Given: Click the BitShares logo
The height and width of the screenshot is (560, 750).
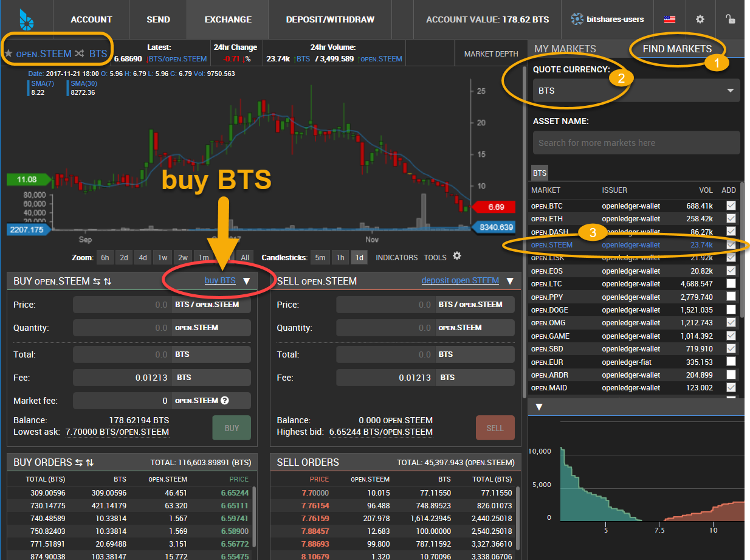Looking at the screenshot, I should pyautogui.click(x=26, y=19).
